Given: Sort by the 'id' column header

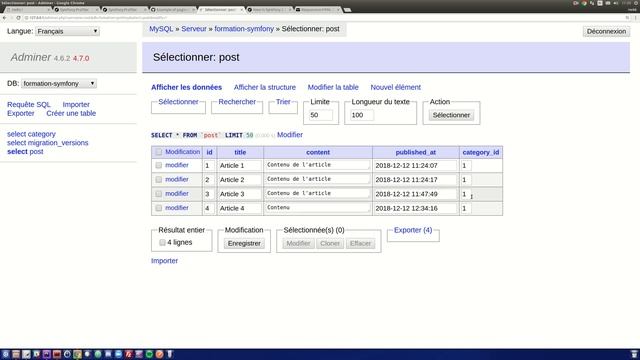Looking at the screenshot, I should coord(209,152).
